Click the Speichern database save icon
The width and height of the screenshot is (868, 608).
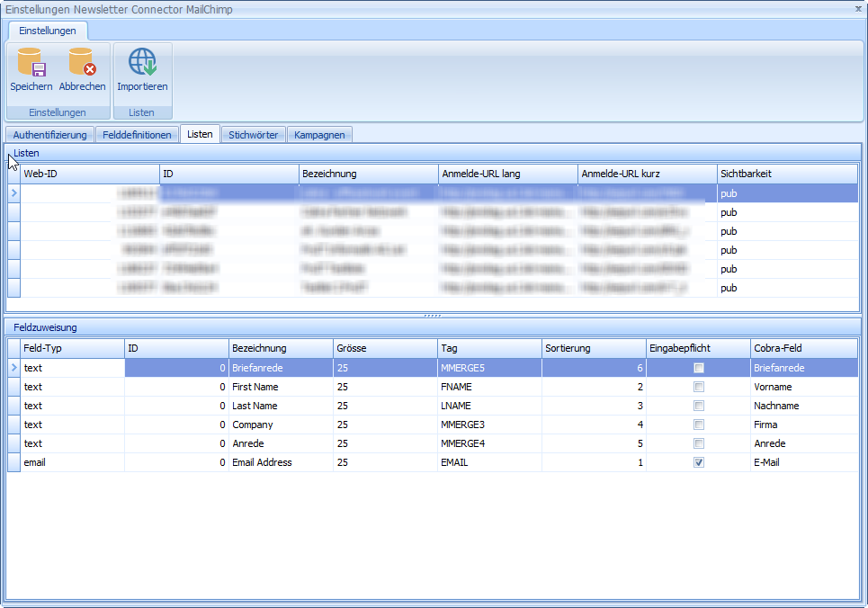point(31,65)
